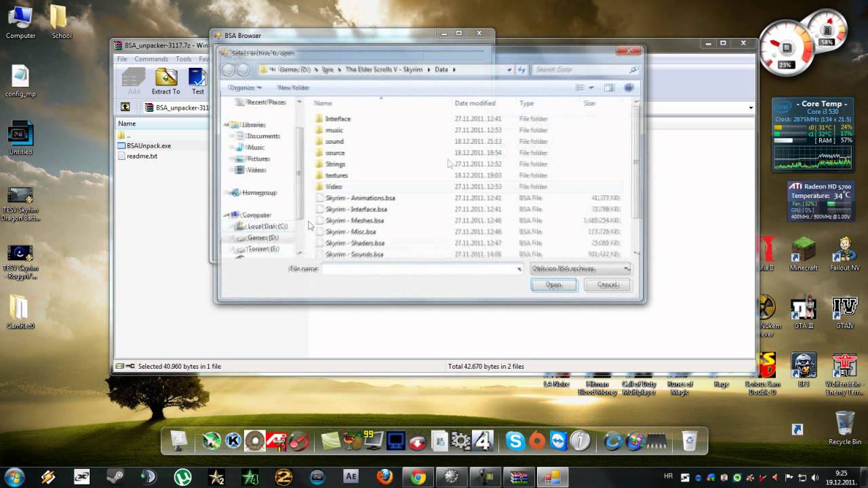Open Steam from the taskbar

click(x=115, y=477)
